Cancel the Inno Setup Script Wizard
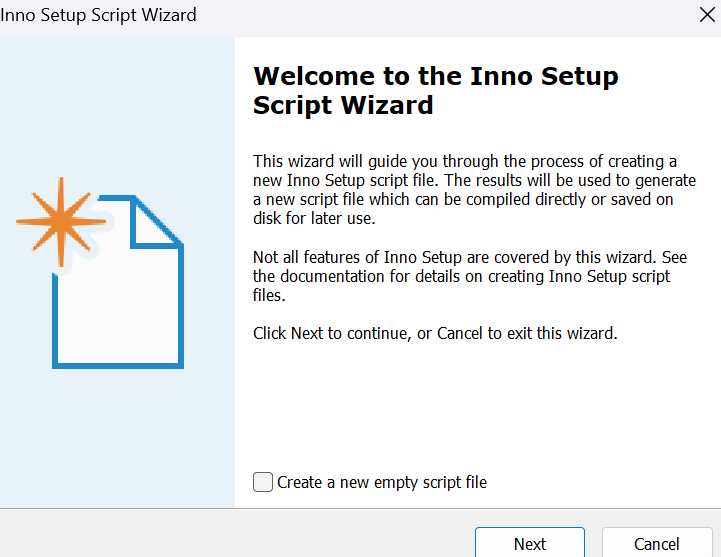Viewport: 721px width, 557px height. click(657, 543)
